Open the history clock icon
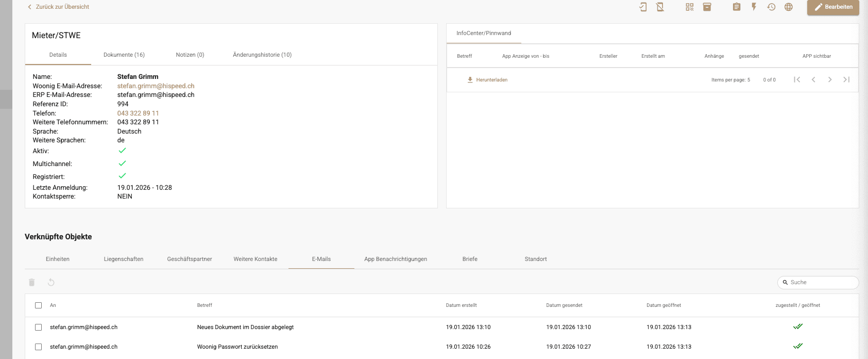868x359 pixels. [x=771, y=7]
